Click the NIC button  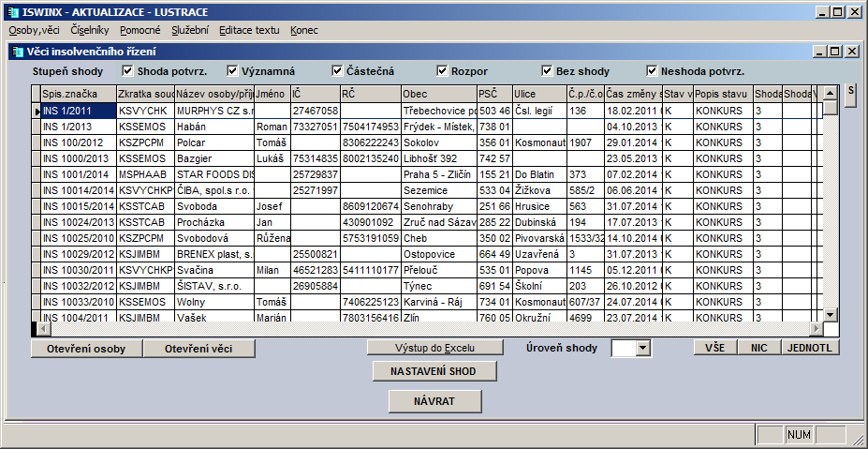[x=759, y=348]
